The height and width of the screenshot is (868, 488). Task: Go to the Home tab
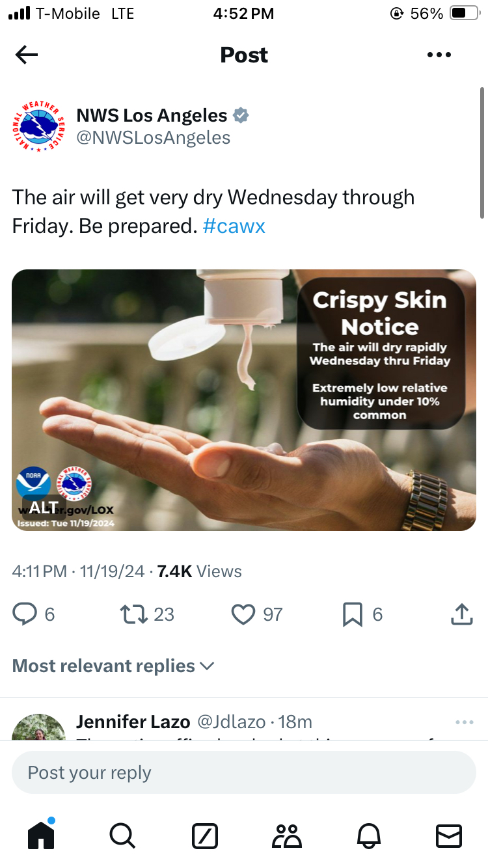[41, 835]
